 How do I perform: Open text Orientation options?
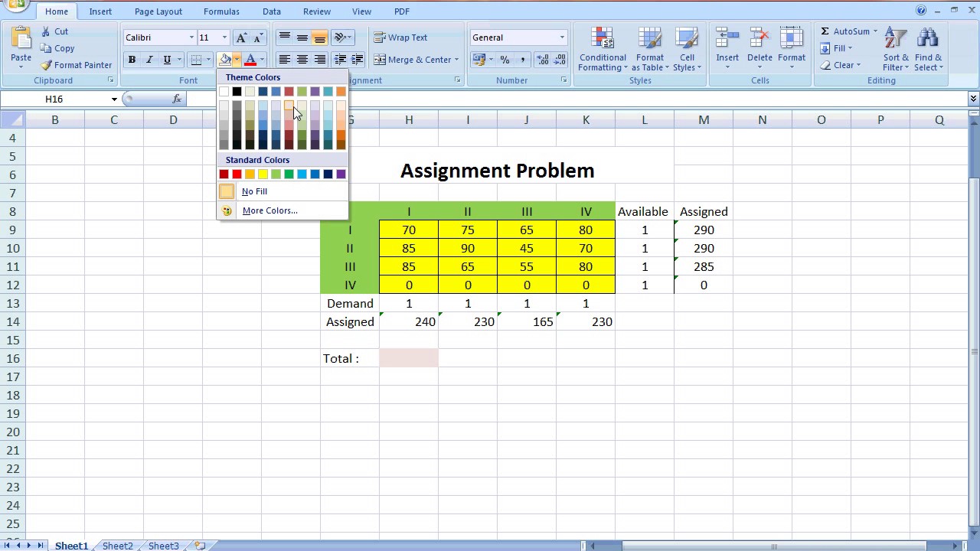(x=342, y=37)
